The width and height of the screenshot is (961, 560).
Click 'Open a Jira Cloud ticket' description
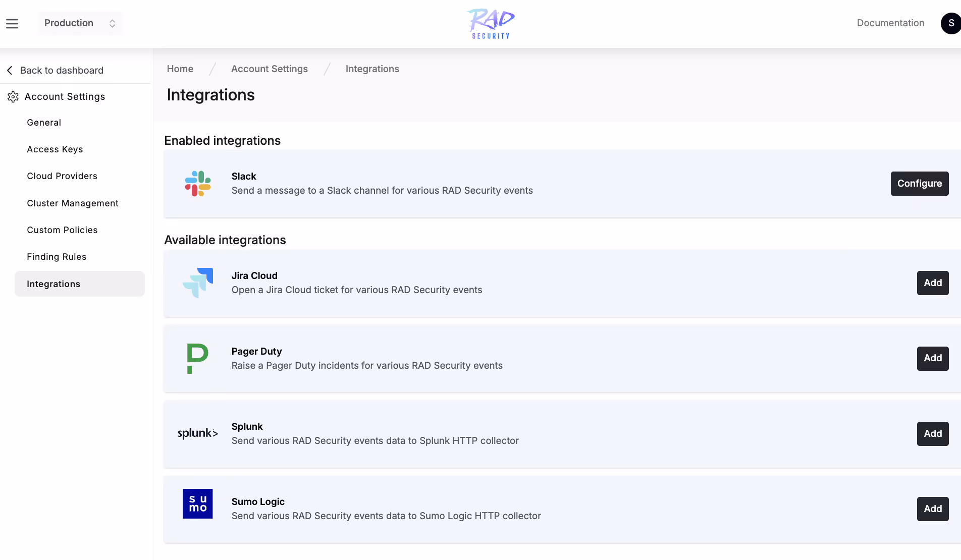click(x=357, y=290)
